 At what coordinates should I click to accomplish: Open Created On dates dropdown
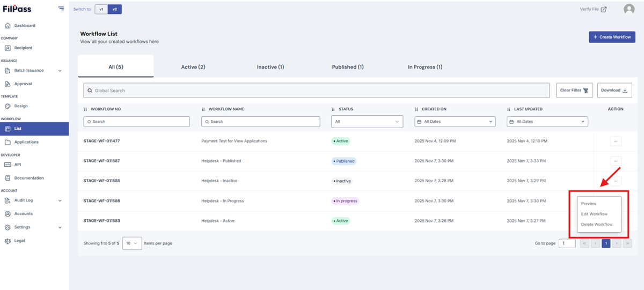[x=455, y=122]
